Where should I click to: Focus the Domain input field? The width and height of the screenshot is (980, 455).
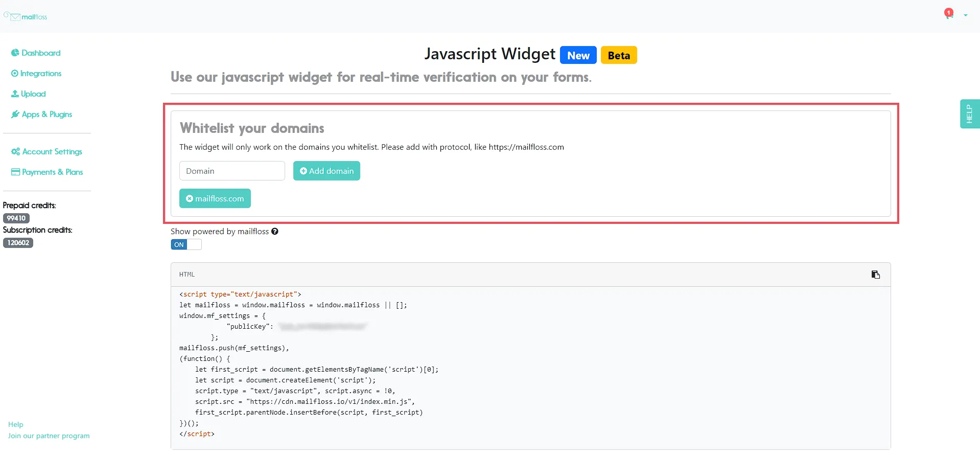232,171
